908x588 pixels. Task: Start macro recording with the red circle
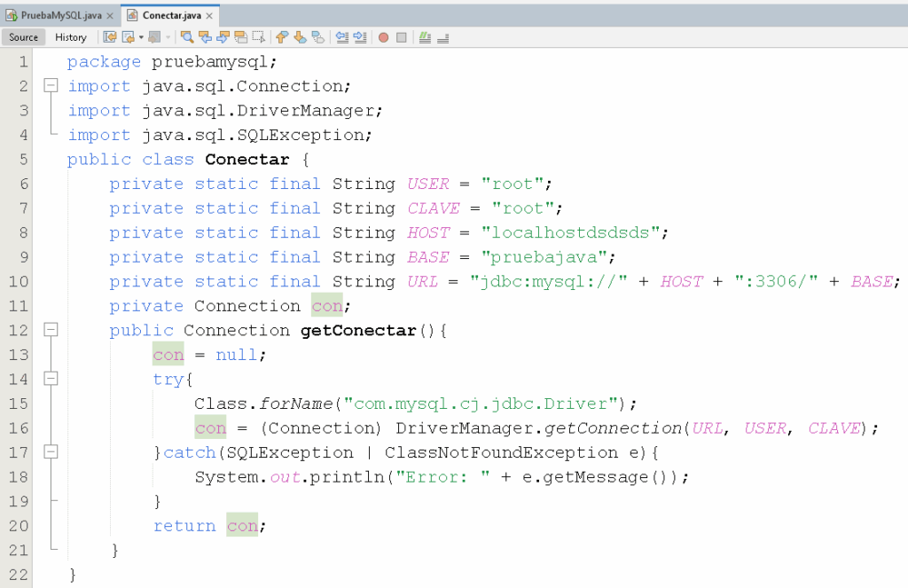tap(382, 36)
